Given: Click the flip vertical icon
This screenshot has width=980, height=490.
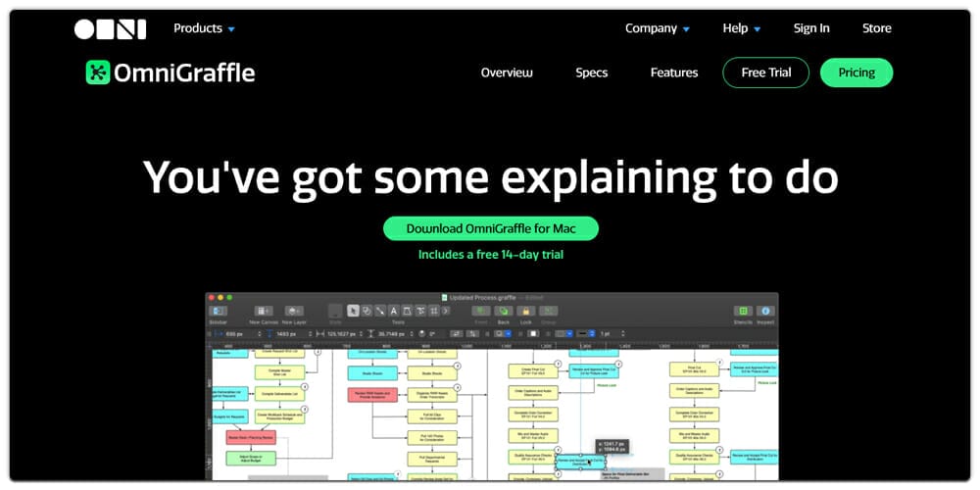Looking at the screenshot, I should tap(473, 334).
